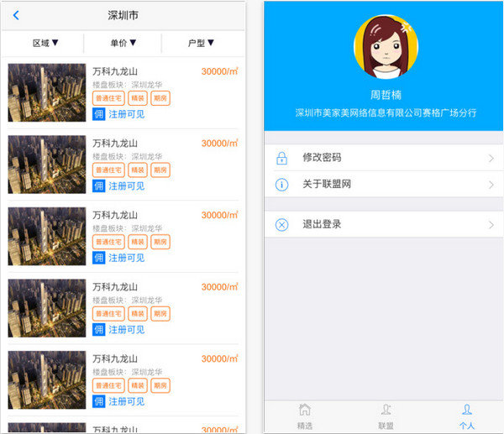Open 关于联盟网 via its right chevron
The width and height of the screenshot is (504, 434).
coord(491,184)
